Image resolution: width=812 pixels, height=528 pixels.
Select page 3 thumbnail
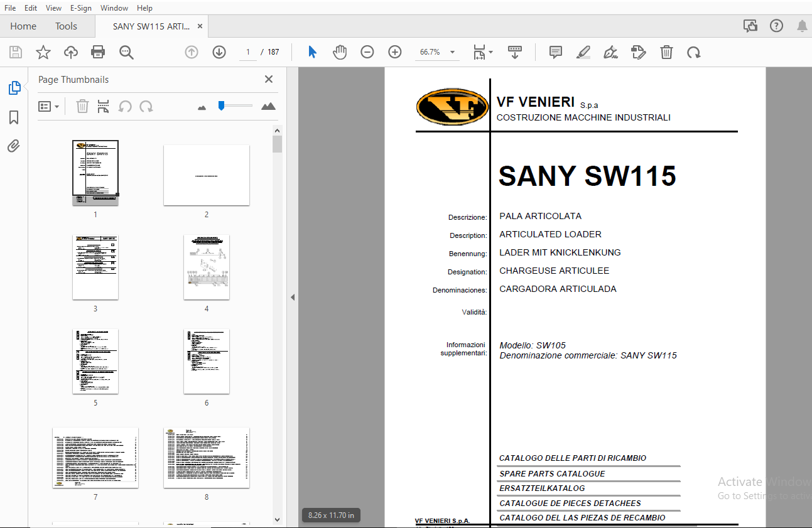click(x=95, y=267)
